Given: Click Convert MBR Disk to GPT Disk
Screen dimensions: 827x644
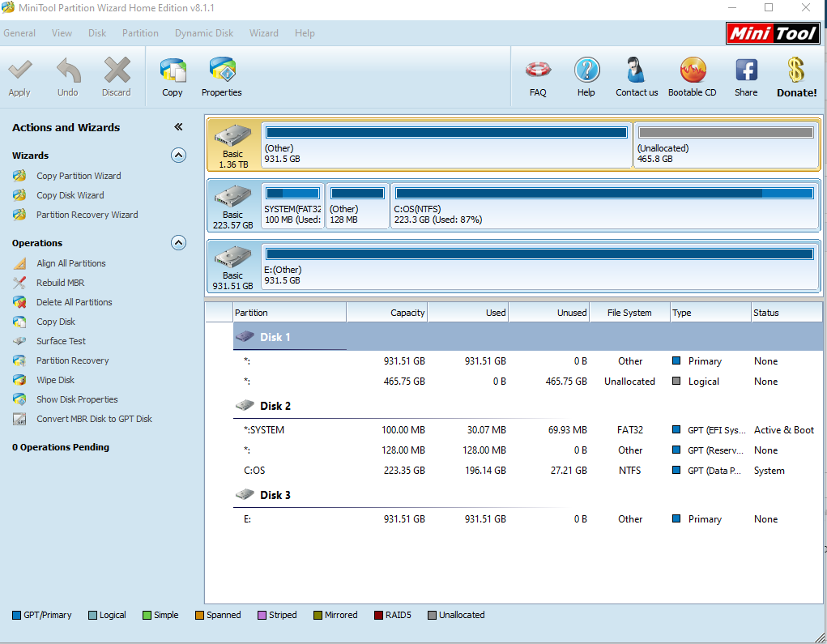Looking at the screenshot, I should point(94,419).
